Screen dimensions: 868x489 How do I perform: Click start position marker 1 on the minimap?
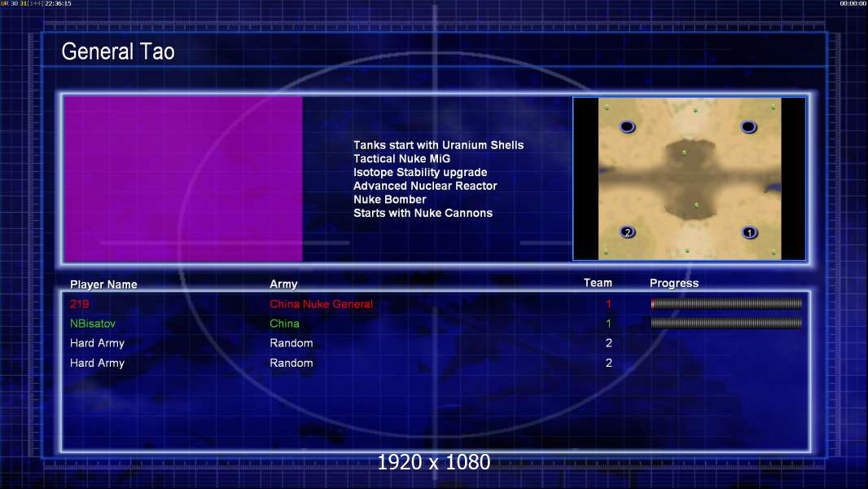[749, 232]
